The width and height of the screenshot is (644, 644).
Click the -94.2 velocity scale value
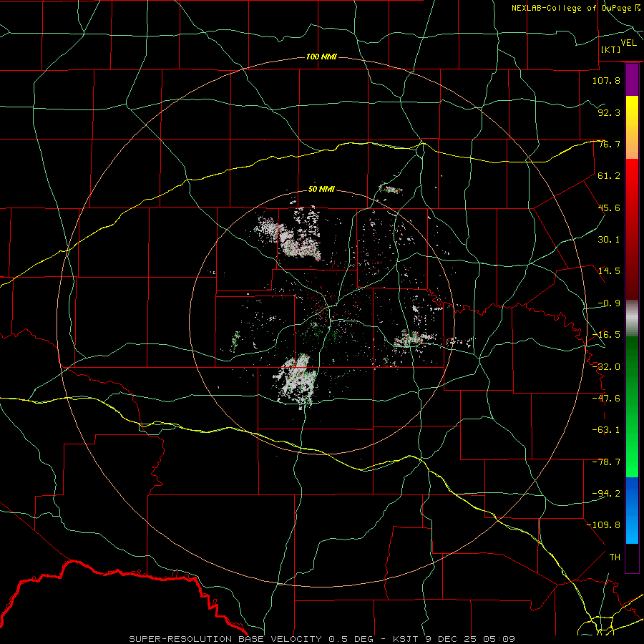click(606, 494)
